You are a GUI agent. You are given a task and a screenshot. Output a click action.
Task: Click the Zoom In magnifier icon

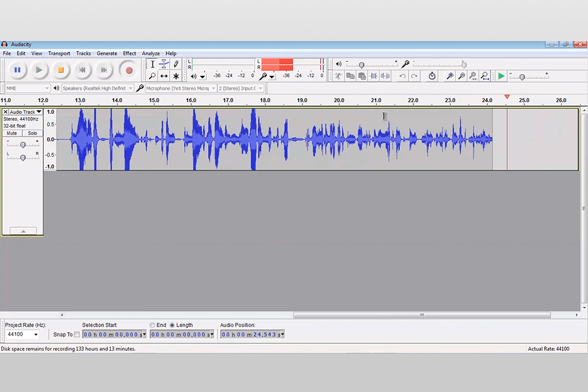[x=450, y=76]
